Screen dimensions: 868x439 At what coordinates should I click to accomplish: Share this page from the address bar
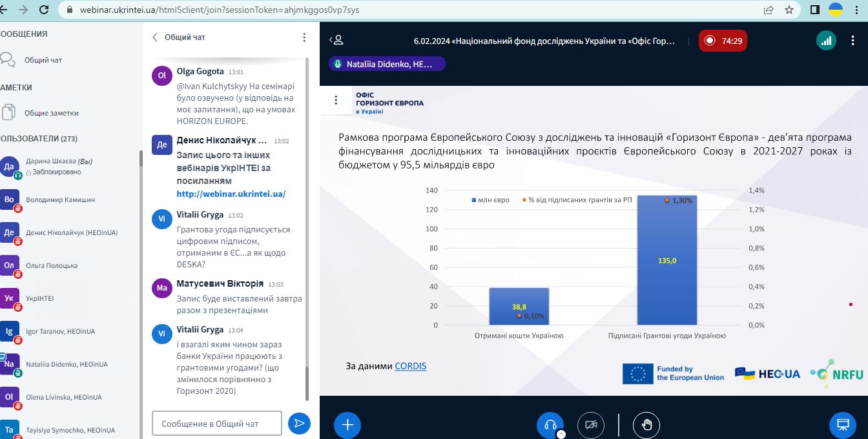pos(769,10)
